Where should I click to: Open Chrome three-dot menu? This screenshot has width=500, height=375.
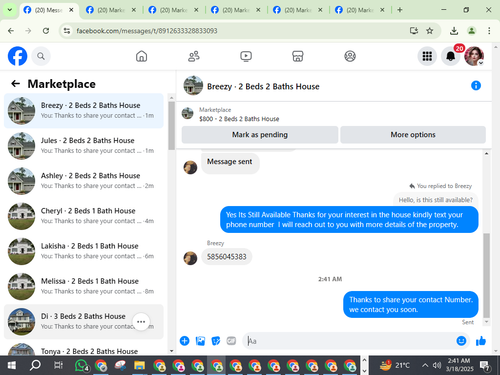click(489, 31)
